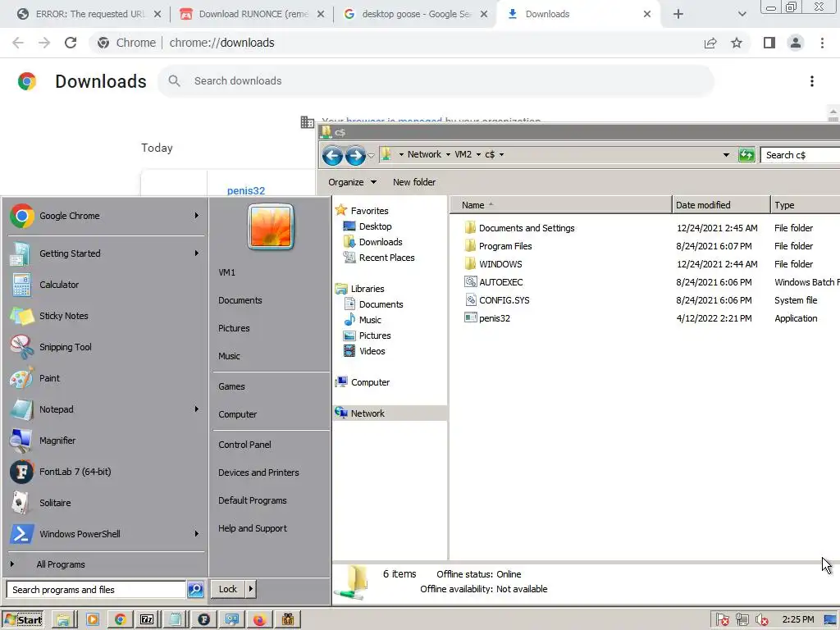The height and width of the screenshot is (630, 840).
Task: Open Default Programs entry
Action: pyautogui.click(x=253, y=500)
